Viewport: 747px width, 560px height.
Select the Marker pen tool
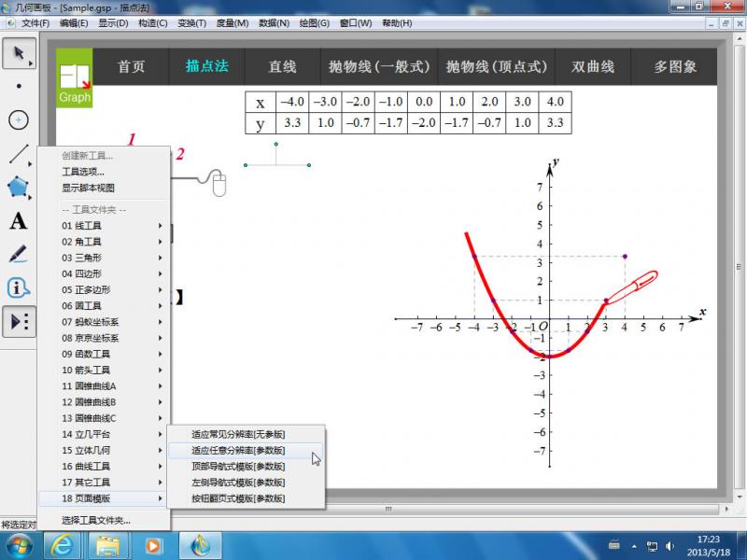(x=18, y=254)
